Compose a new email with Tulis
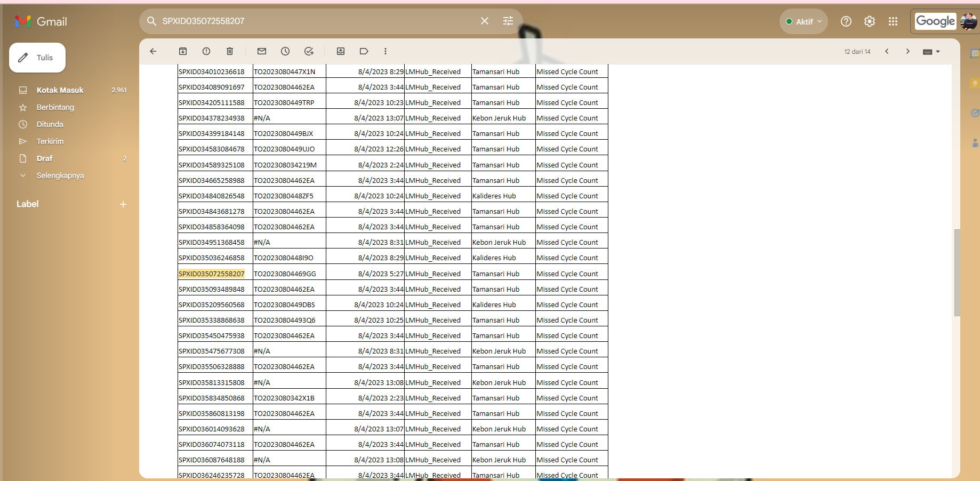 click(x=37, y=58)
